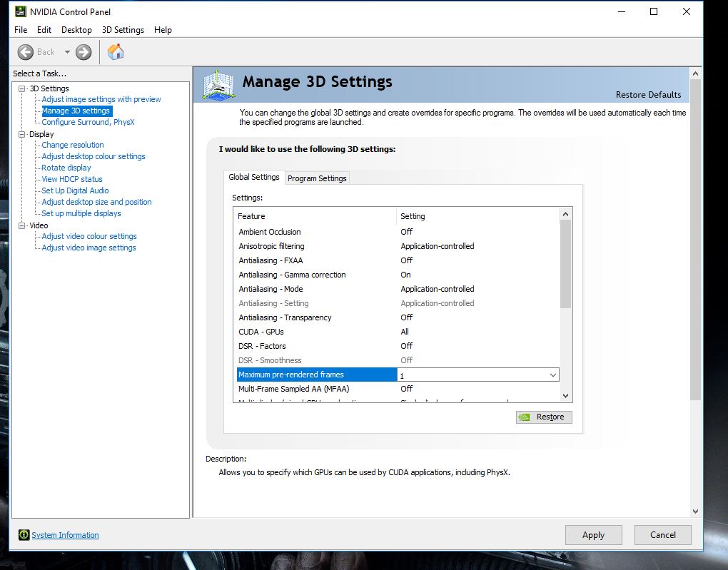728x570 pixels.
Task: Select the Maximum pre-rendered frames feature
Action: point(317,375)
